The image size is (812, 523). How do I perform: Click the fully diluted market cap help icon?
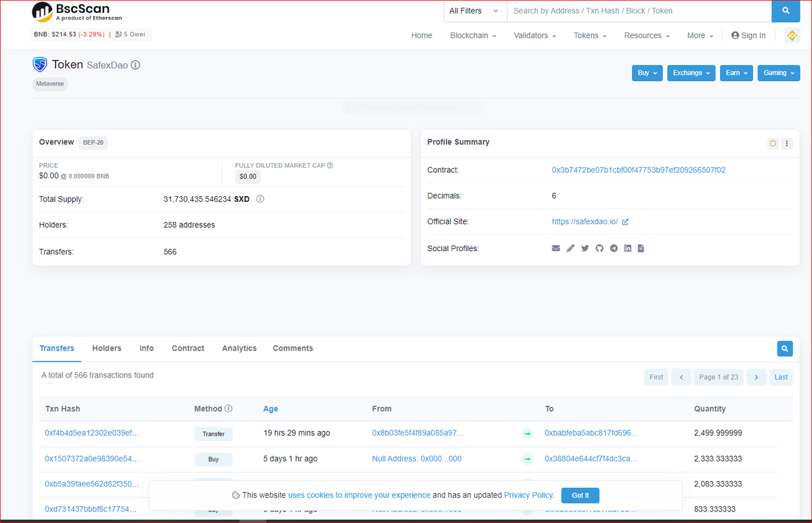(x=330, y=165)
